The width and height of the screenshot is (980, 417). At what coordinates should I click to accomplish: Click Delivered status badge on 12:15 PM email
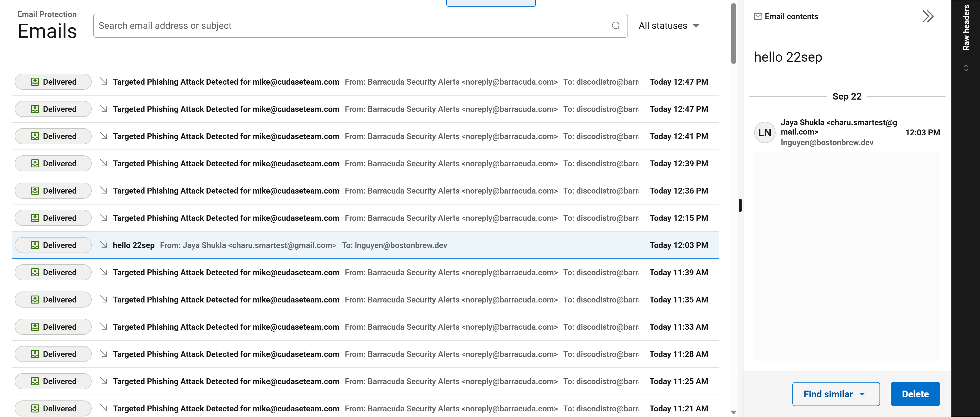tap(53, 218)
